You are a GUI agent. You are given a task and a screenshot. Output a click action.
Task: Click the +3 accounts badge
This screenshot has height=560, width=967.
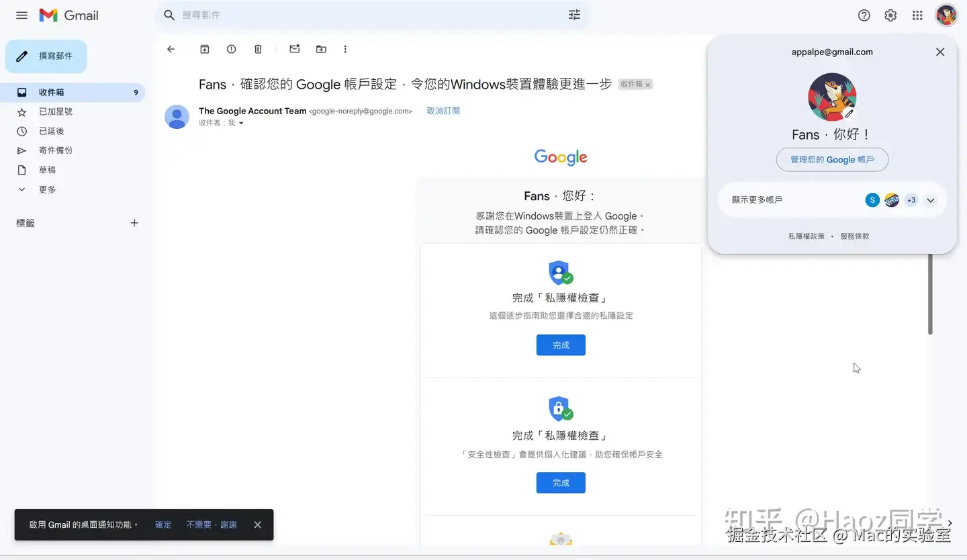click(x=911, y=200)
